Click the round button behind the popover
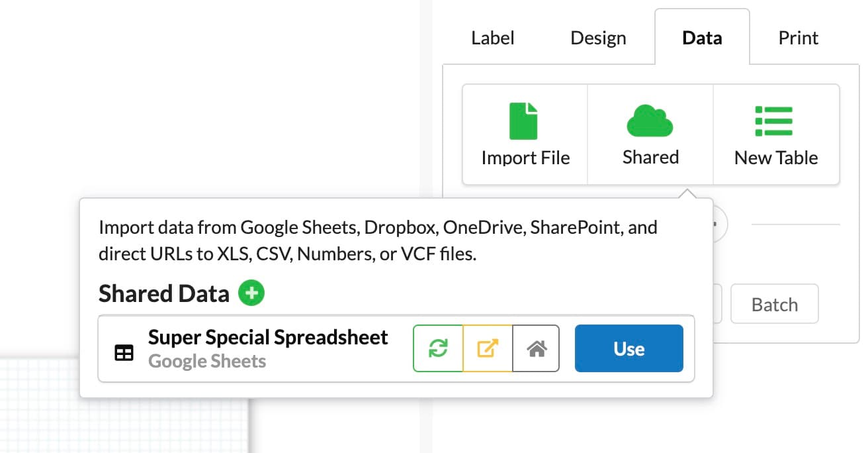The image size is (868, 453). click(720, 225)
